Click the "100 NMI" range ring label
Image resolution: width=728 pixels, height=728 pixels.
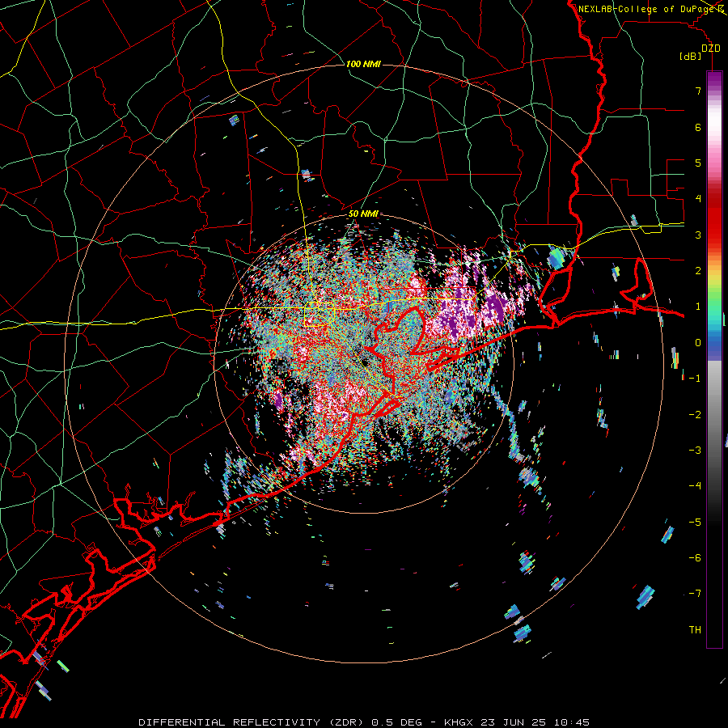pyautogui.click(x=363, y=64)
